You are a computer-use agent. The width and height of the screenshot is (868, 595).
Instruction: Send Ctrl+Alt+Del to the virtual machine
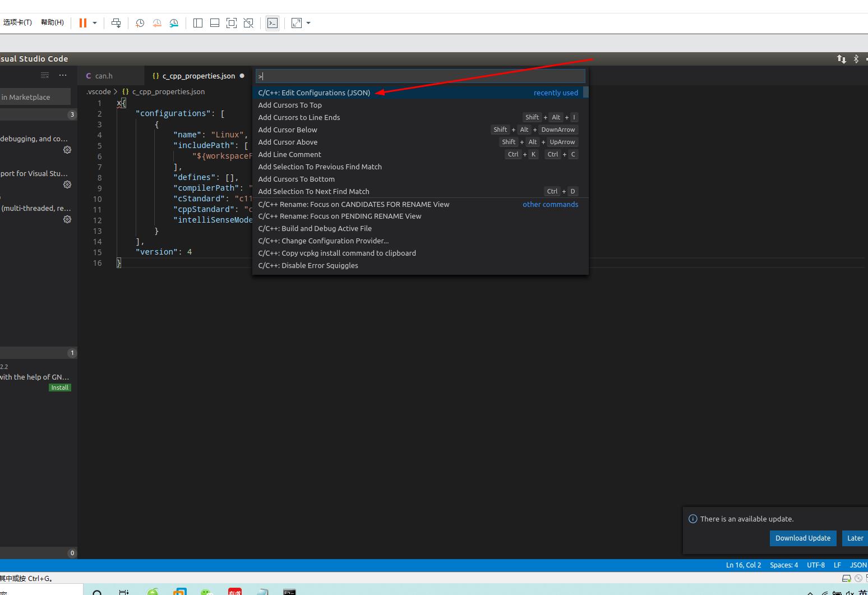(116, 23)
